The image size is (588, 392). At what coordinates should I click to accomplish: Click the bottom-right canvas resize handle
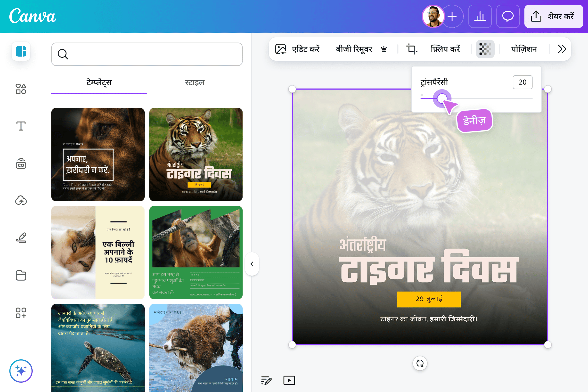click(548, 345)
